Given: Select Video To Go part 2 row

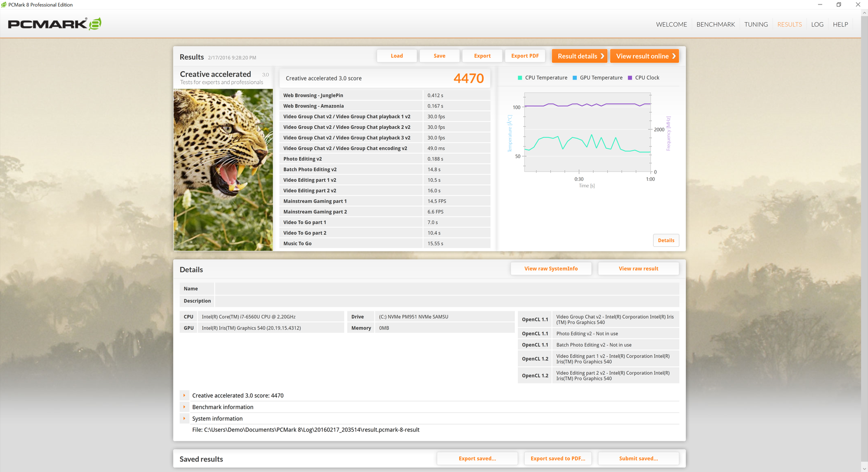Looking at the screenshot, I should pos(385,233).
